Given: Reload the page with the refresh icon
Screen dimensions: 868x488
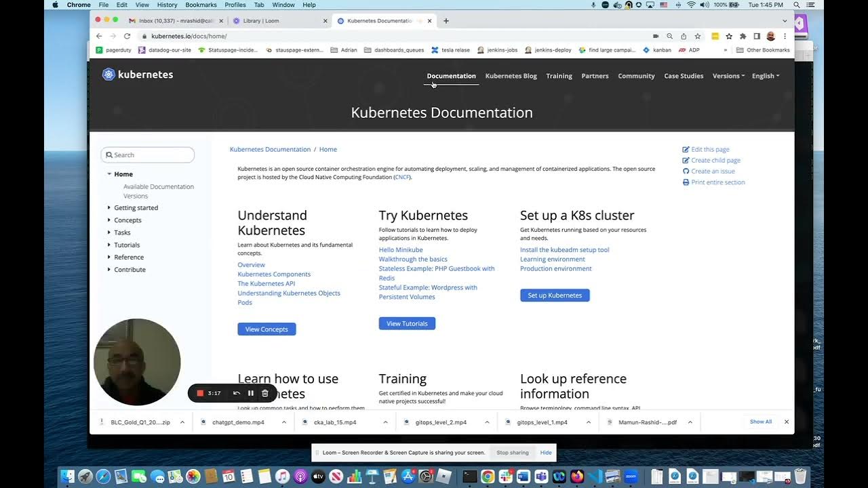Looking at the screenshot, I should [127, 36].
